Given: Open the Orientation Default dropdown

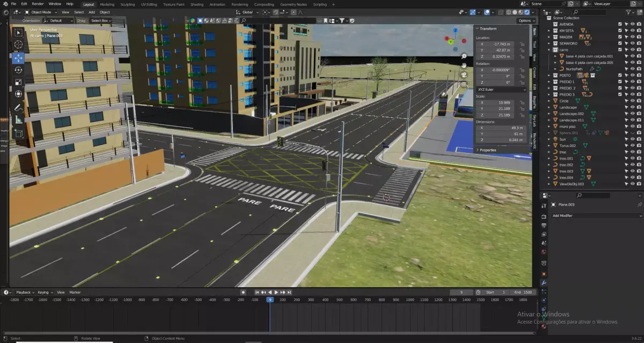Looking at the screenshot, I should coord(58,20).
